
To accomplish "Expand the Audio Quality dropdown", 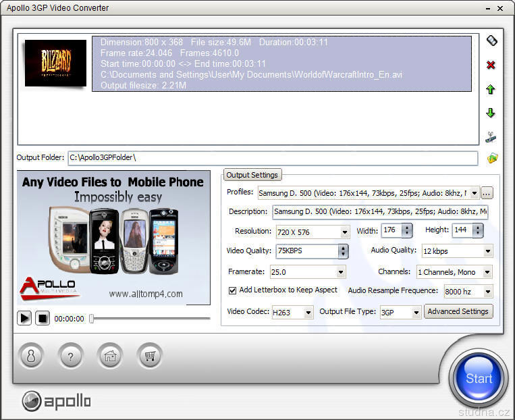I will tap(487, 251).
